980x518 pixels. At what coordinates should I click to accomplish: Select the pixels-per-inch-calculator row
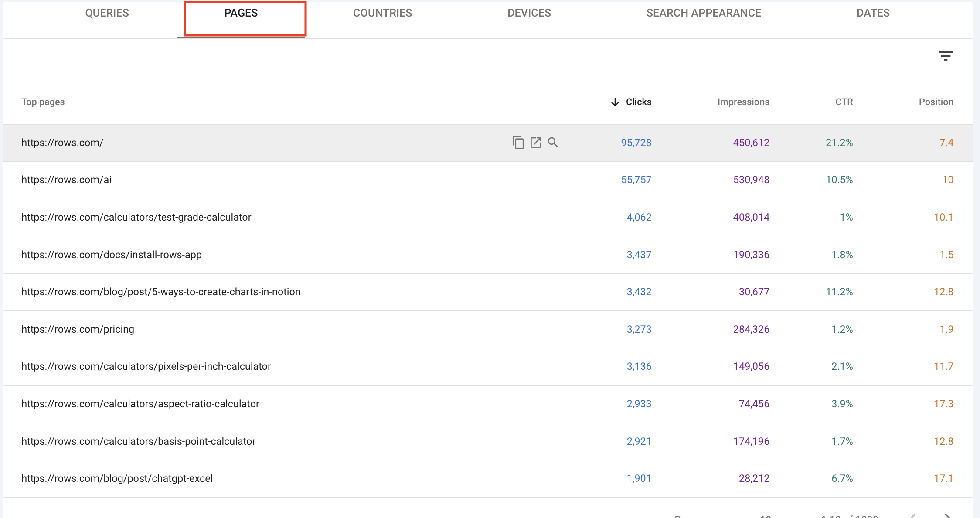pos(487,367)
